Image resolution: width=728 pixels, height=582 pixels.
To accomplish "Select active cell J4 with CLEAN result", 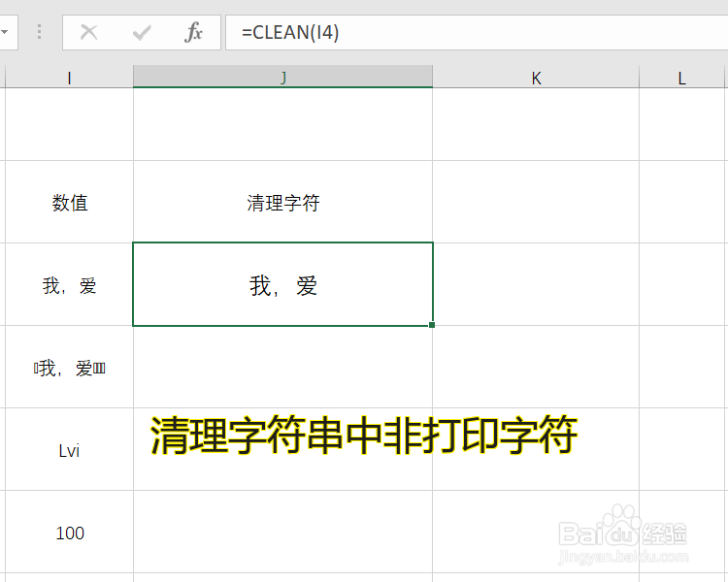I will [282, 284].
